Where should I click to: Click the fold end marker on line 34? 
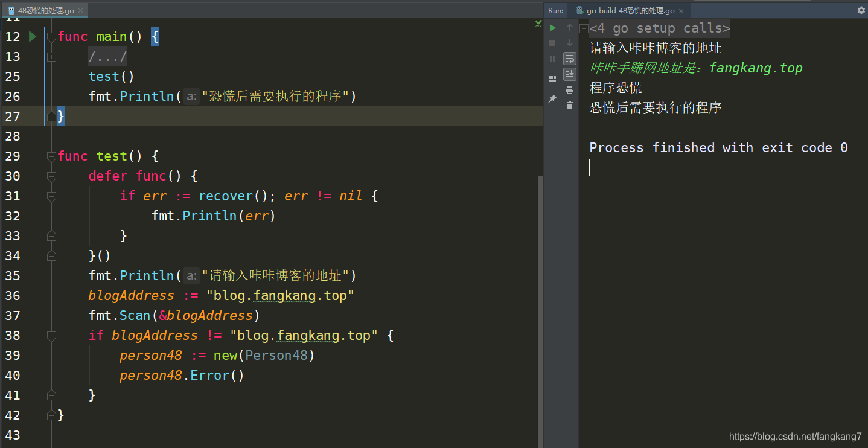[x=51, y=256]
